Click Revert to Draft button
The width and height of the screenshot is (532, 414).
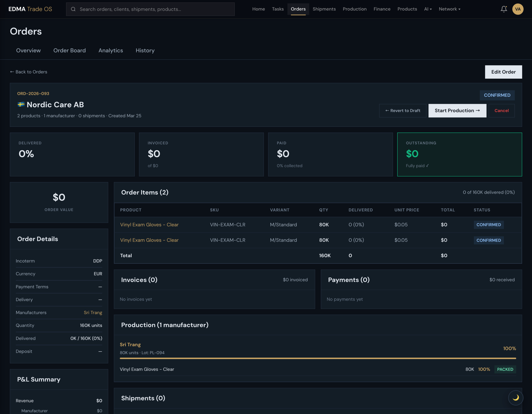[x=402, y=110]
